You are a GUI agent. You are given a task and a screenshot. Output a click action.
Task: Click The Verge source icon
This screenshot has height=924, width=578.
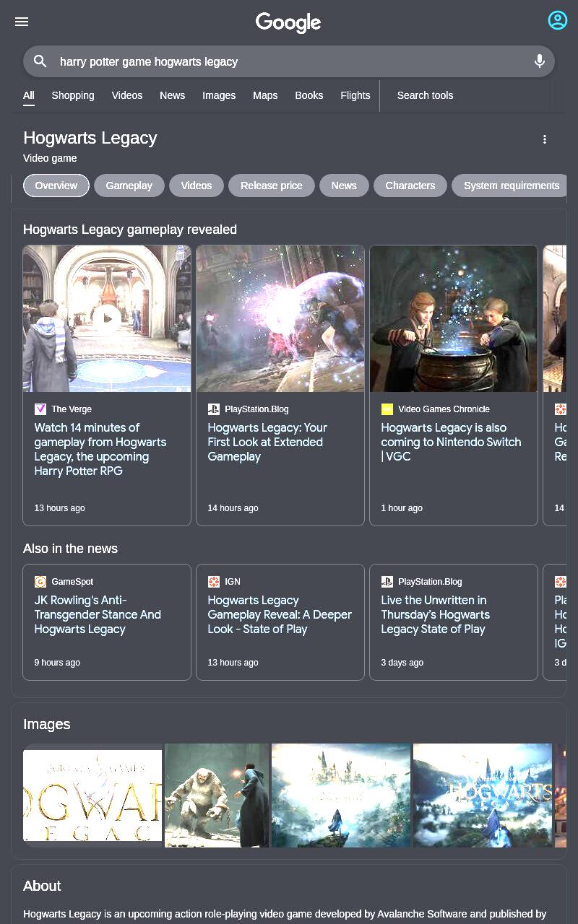40,409
